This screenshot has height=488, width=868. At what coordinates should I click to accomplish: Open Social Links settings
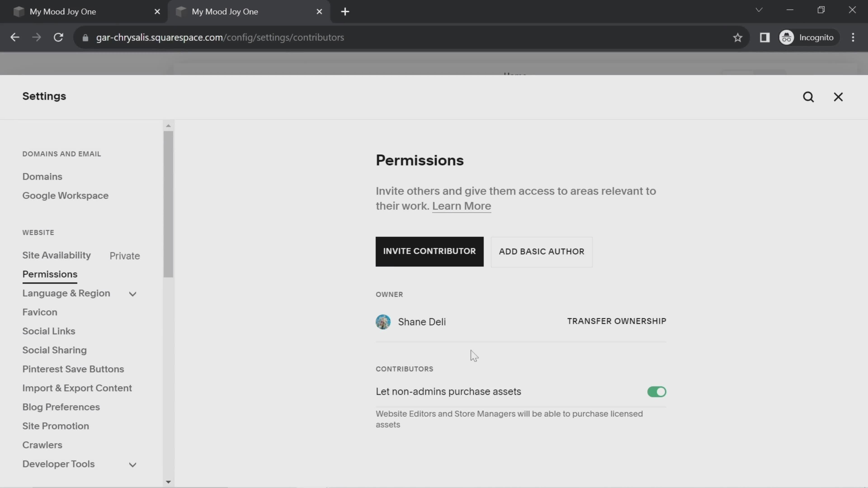[49, 331]
